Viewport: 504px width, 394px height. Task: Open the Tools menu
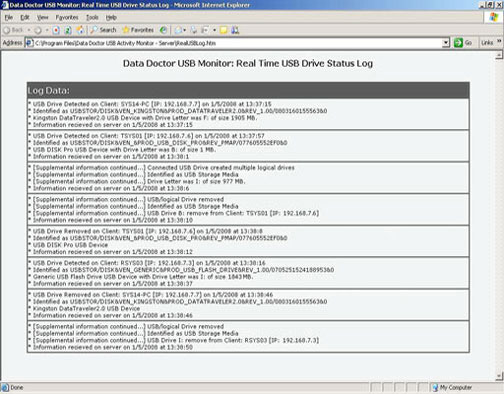pos(92,17)
